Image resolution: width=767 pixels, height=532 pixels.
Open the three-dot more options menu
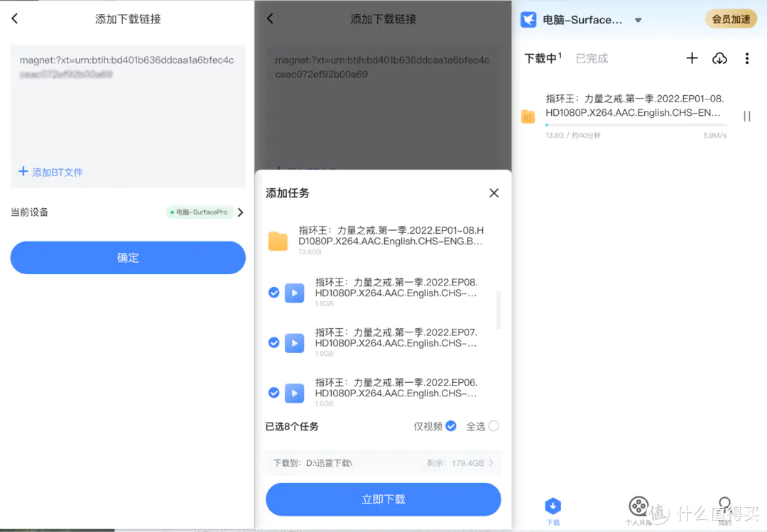coord(747,58)
